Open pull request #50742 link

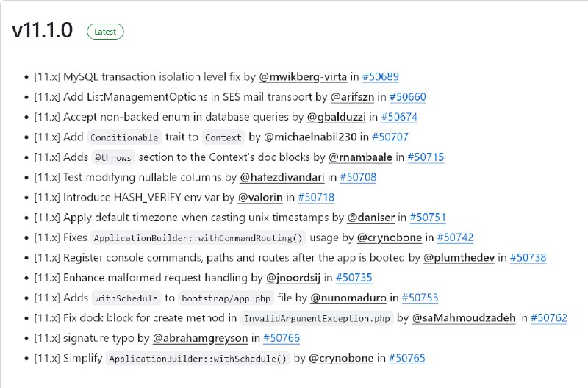pyautogui.click(x=455, y=237)
